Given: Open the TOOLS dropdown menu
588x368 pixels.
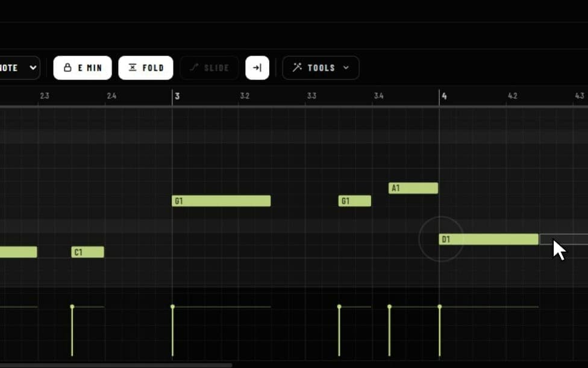Looking at the screenshot, I should coord(321,68).
